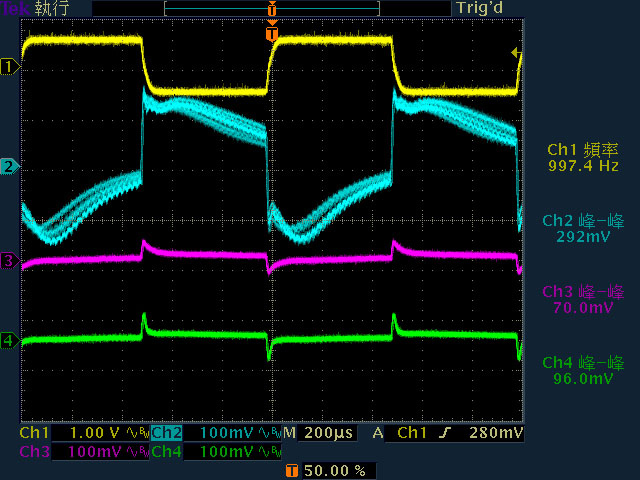This screenshot has width=640, height=480.
Task: Click the rising edge trigger slope icon
Action: coord(445,433)
